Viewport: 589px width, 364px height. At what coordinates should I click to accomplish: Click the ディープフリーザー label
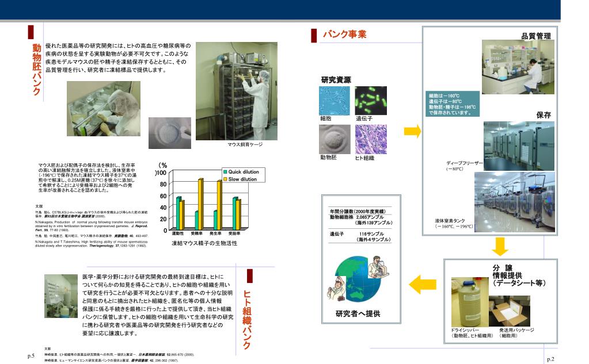[465, 163]
